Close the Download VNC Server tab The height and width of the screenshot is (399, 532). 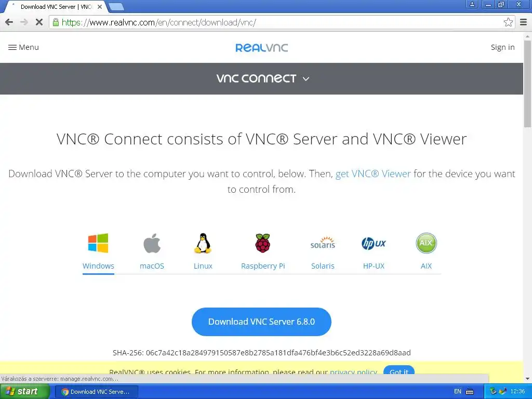[100, 7]
